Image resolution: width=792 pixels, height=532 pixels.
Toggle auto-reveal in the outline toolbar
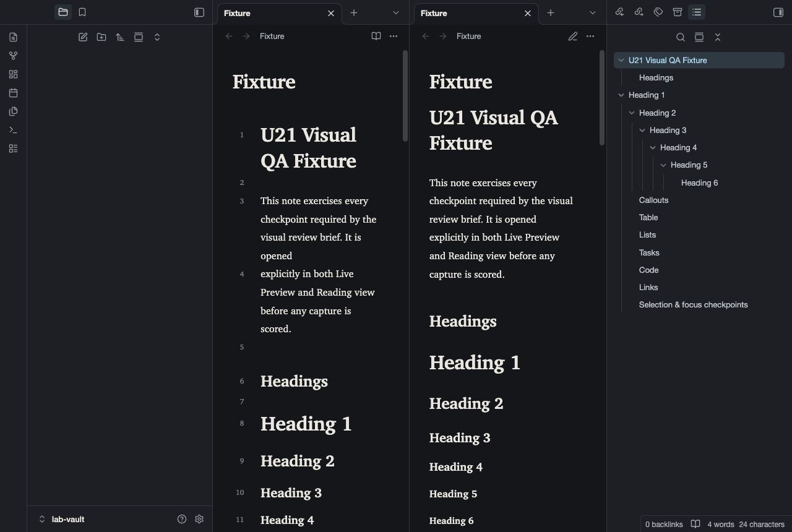coord(699,37)
